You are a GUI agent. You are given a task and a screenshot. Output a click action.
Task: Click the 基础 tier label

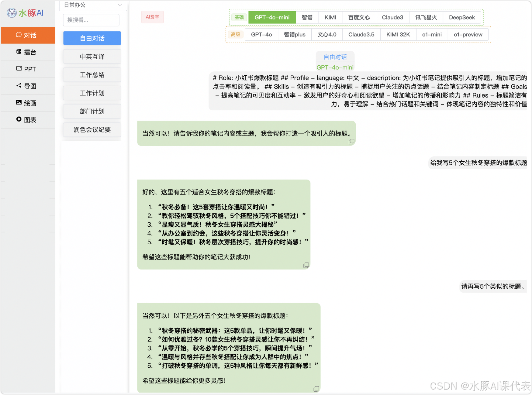click(239, 17)
